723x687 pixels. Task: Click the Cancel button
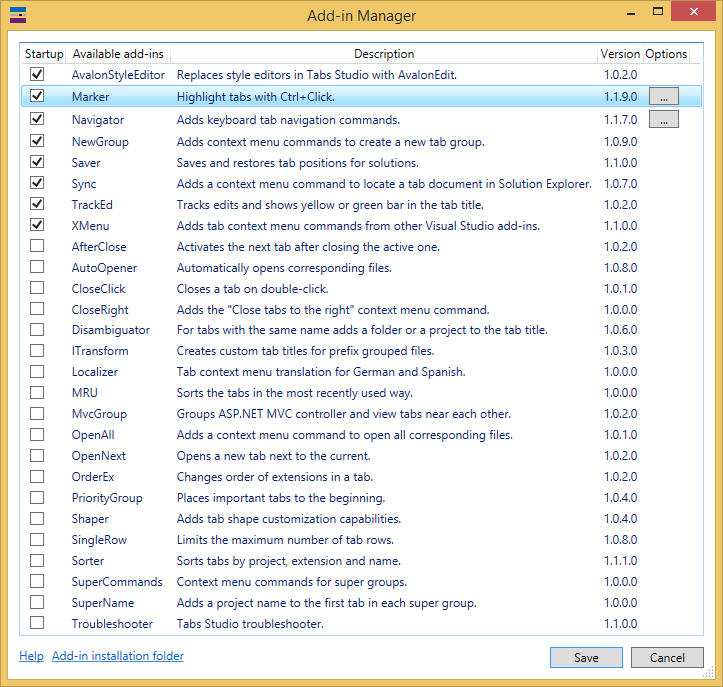667,658
